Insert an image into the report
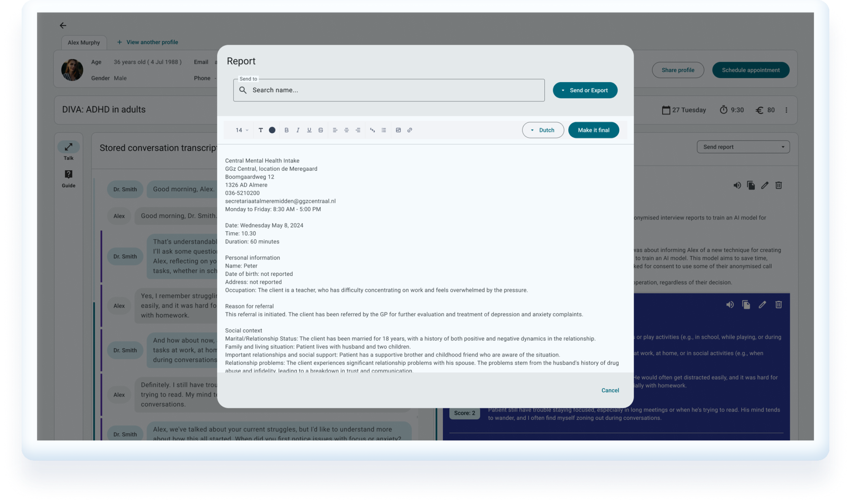The height and width of the screenshot is (504, 851). click(x=398, y=130)
